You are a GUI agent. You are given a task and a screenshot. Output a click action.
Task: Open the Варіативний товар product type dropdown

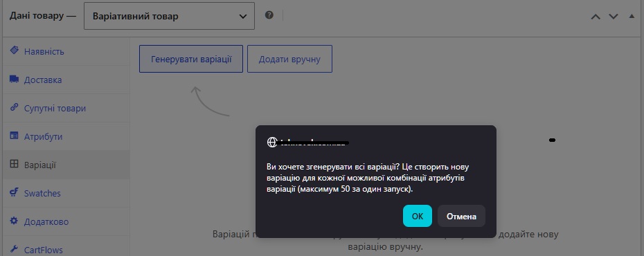[169, 16]
